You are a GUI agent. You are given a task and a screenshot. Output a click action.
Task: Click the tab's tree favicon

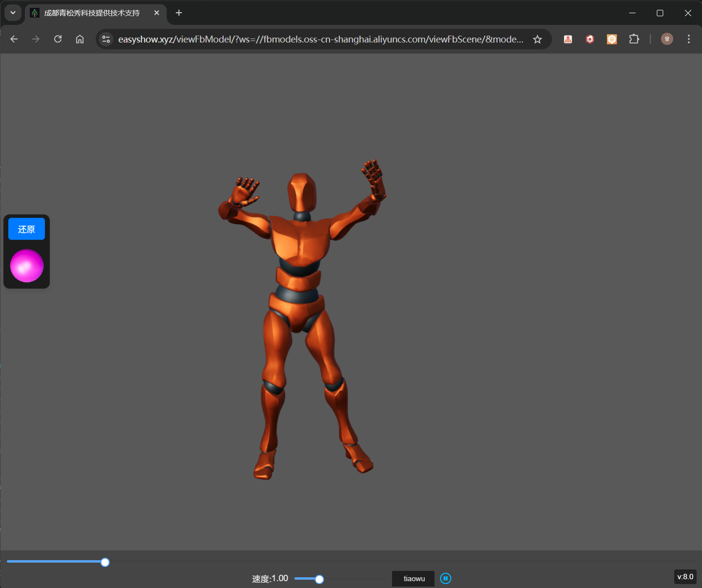[x=35, y=13]
